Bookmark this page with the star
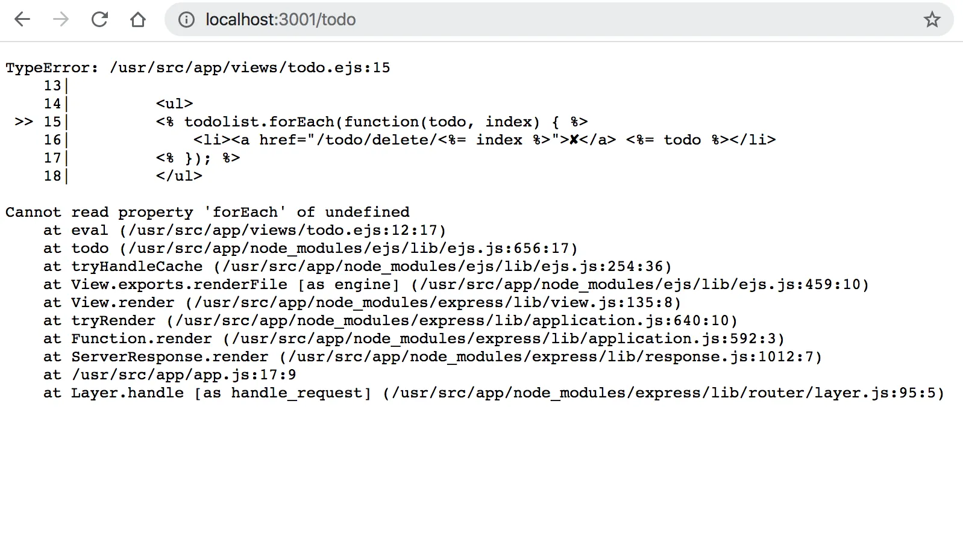Screen dimensions: 963x560 pos(932,20)
